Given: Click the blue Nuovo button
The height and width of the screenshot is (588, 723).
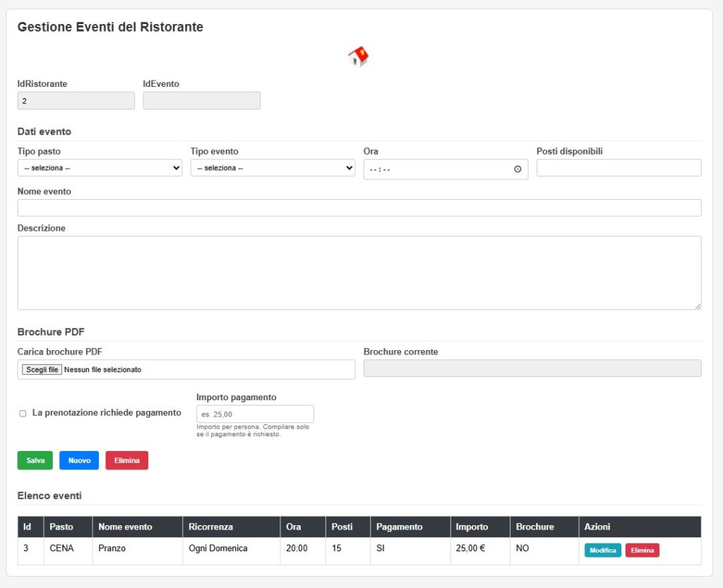Looking at the screenshot, I should [x=79, y=460].
